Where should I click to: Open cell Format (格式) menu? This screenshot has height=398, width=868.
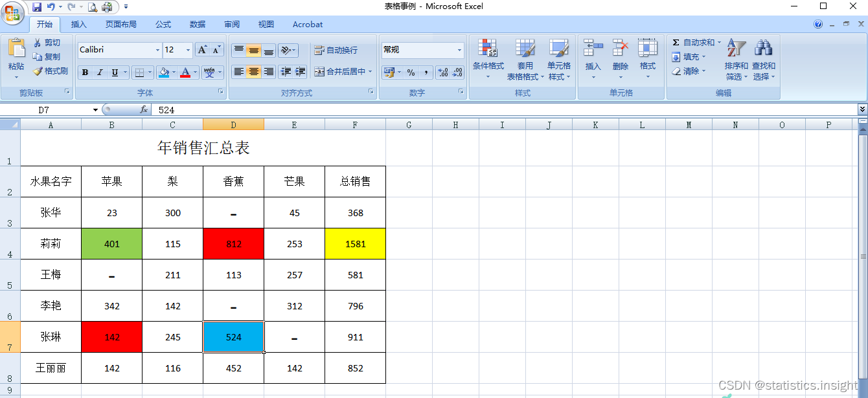click(648, 59)
